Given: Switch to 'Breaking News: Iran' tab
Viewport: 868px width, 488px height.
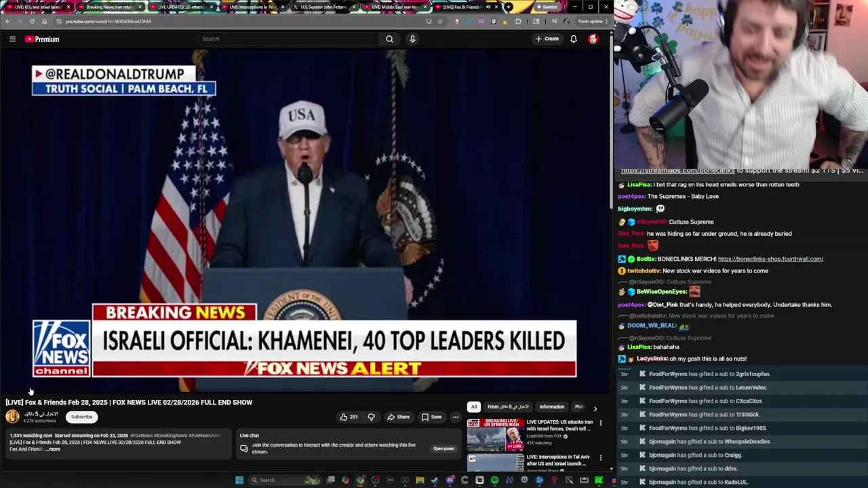Looking at the screenshot, I should click(x=109, y=7).
